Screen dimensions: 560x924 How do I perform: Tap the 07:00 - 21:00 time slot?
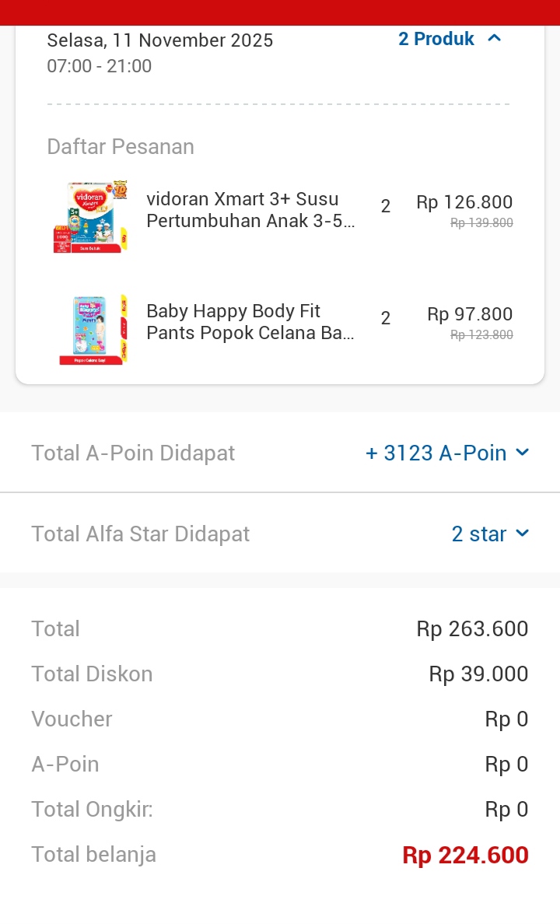[x=100, y=66]
